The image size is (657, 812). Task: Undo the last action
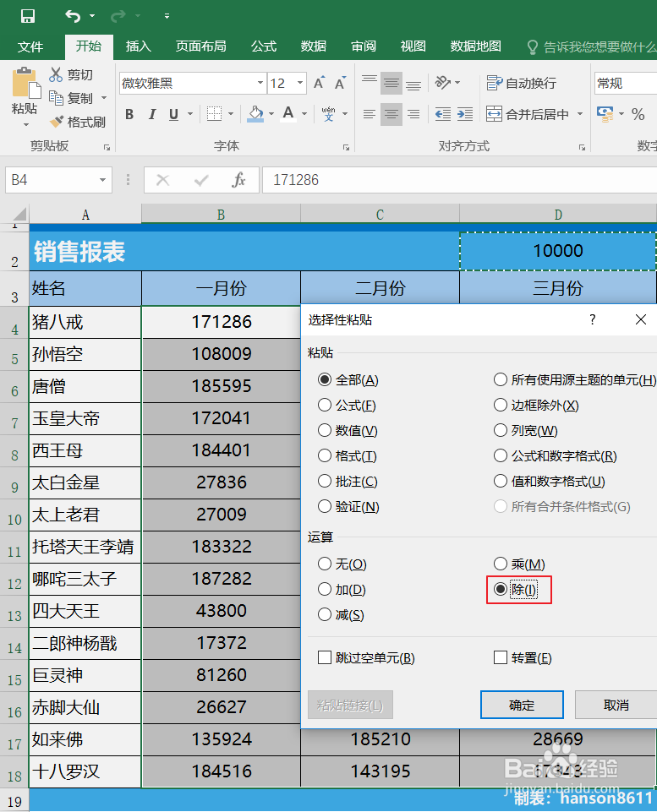(73, 16)
